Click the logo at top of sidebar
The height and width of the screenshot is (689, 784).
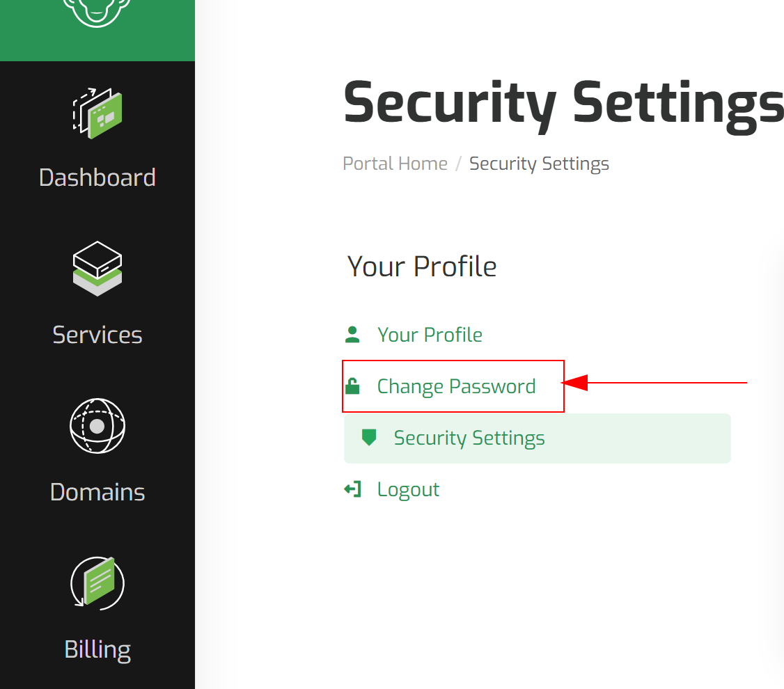click(97, 13)
